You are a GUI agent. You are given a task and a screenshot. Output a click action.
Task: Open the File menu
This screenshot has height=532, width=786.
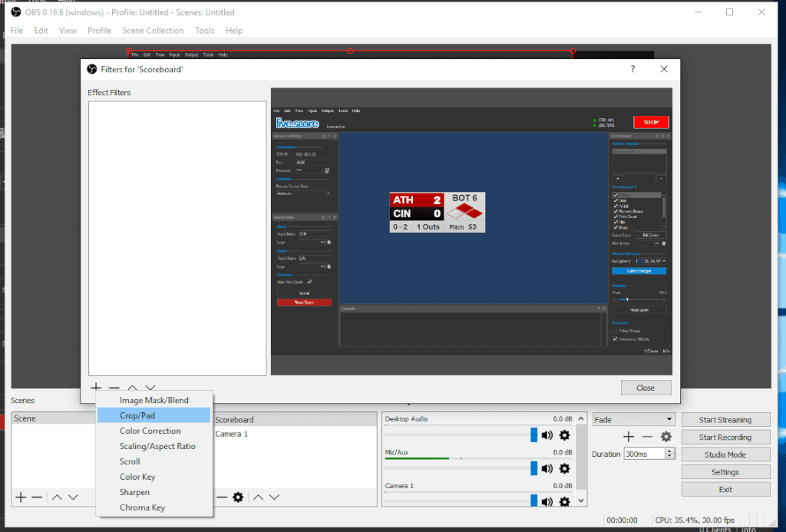(17, 31)
